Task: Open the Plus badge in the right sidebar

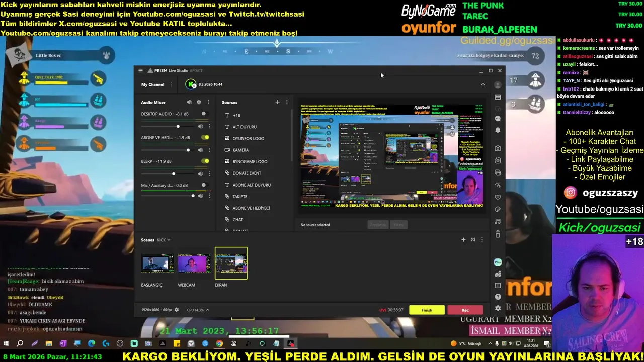Action: click(498, 262)
